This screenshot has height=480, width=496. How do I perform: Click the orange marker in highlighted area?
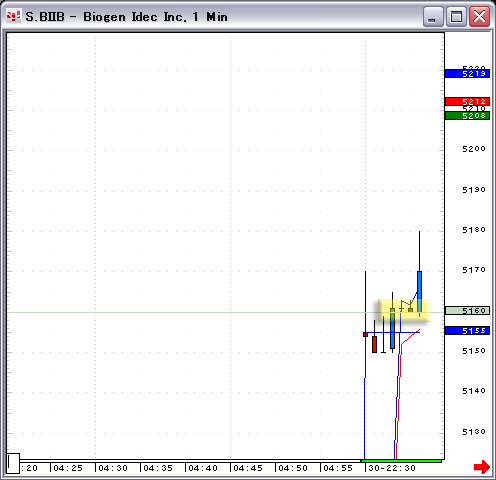click(x=410, y=310)
